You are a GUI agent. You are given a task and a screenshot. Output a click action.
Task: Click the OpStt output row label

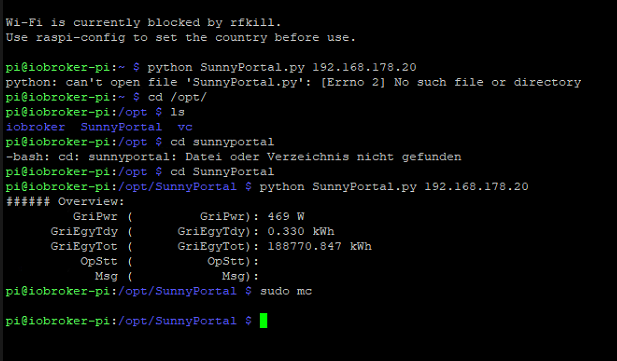click(99, 261)
